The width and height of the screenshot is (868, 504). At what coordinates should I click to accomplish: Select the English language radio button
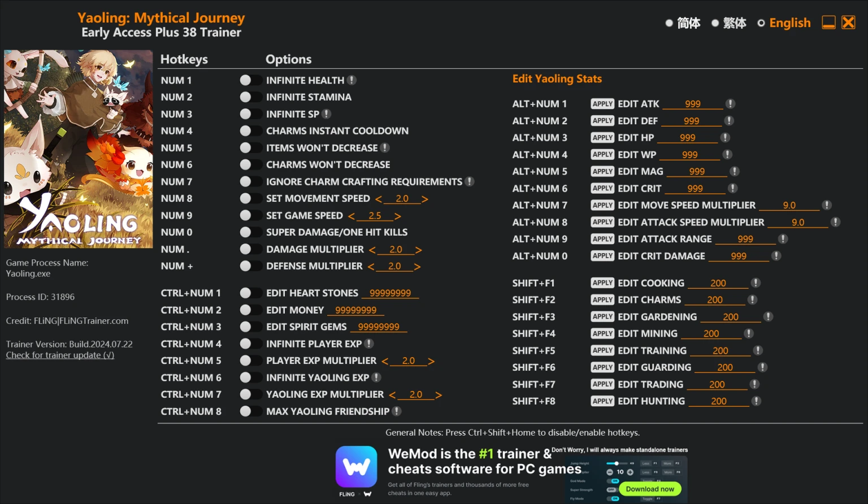point(761,23)
